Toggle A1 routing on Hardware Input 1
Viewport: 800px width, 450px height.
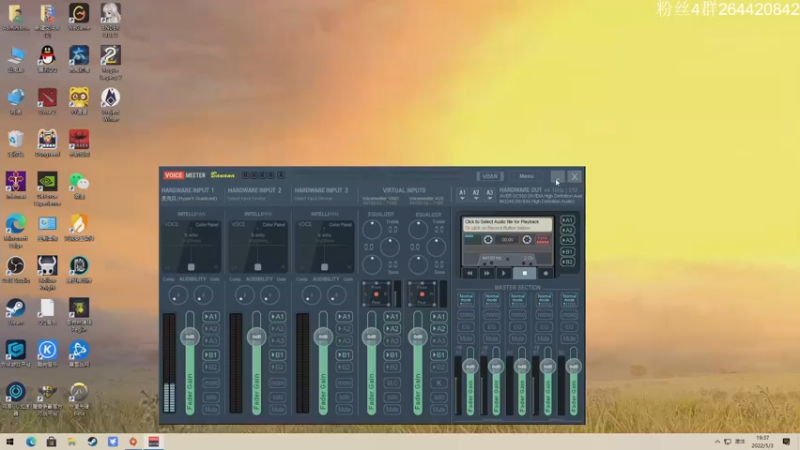pyautogui.click(x=211, y=316)
